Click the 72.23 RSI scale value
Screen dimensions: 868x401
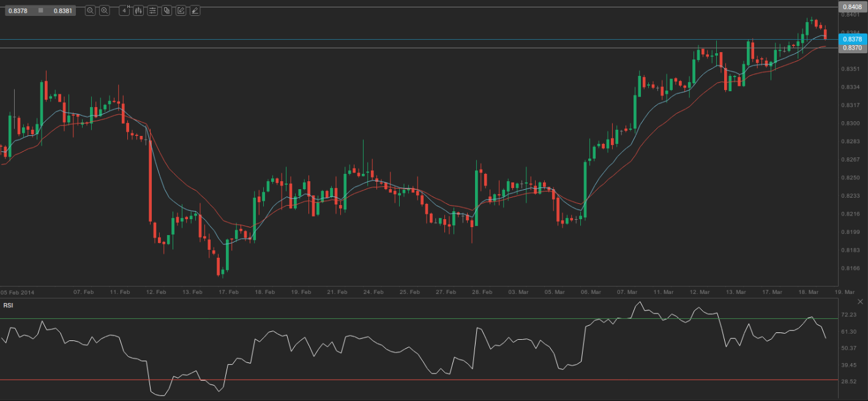coord(849,315)
